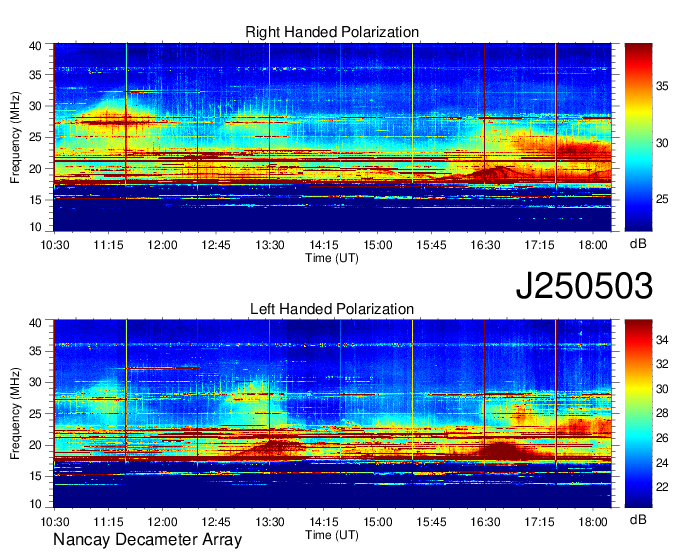Screen dimensions: 680x552
Task: Click the "Right Handed Polarization" plot title
Action: 332,32
